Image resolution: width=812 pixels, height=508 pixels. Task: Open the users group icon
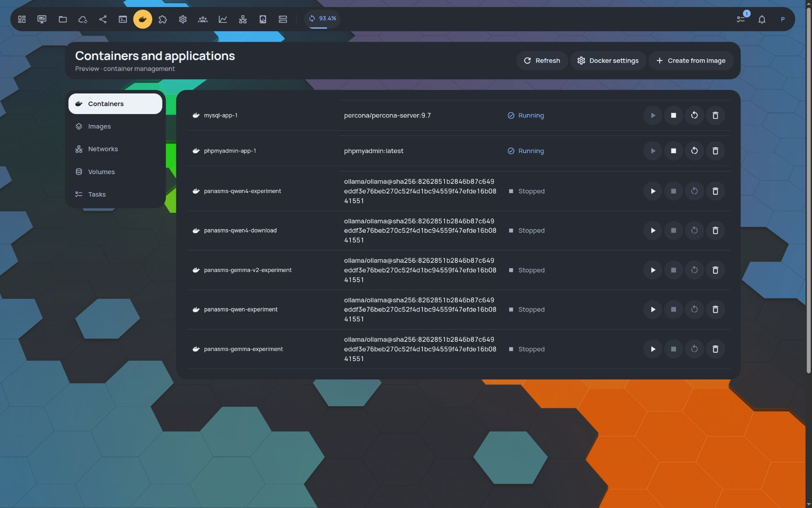pos(203,19)
